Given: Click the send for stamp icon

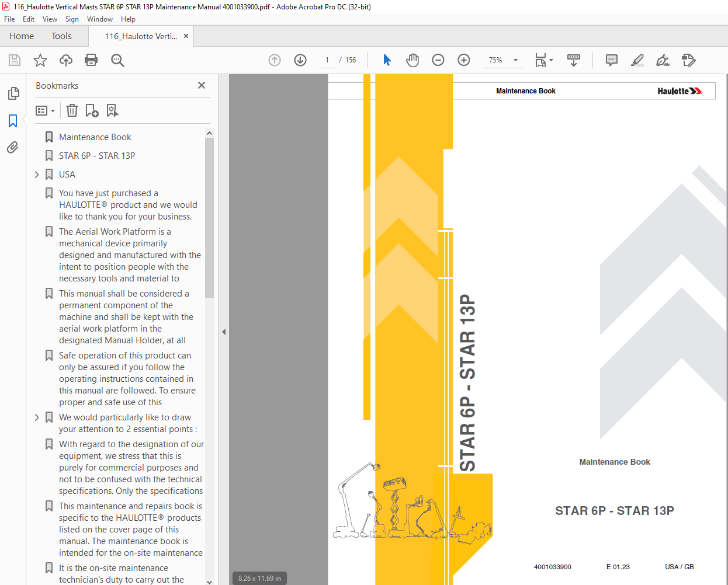Looking at the screenshot, I should coord(688,60).
